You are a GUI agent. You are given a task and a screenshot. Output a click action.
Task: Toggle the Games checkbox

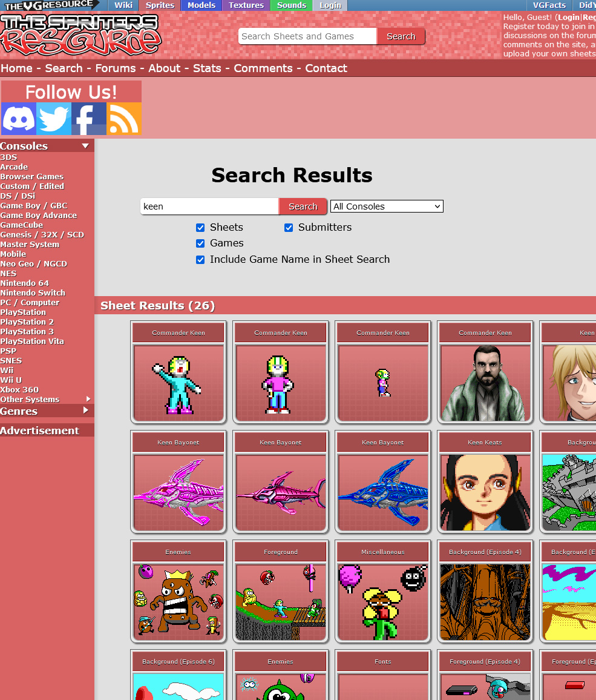(200, 243)
